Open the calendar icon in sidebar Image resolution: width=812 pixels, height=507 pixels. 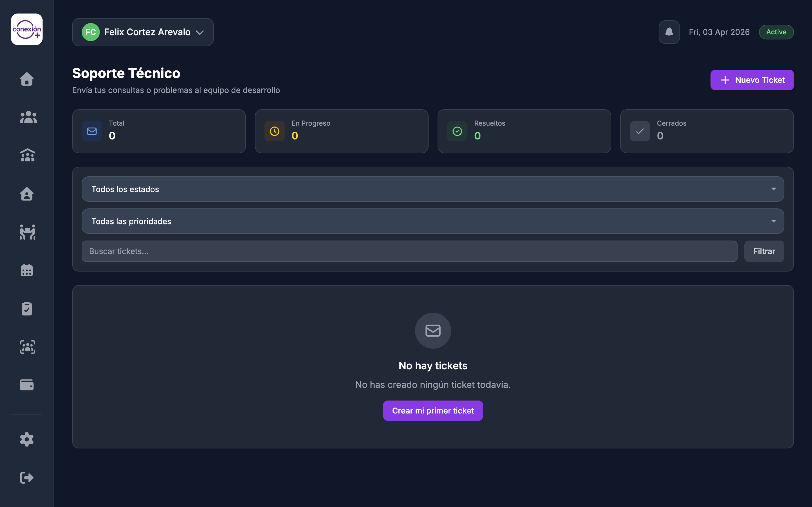(x=27, y=270)
